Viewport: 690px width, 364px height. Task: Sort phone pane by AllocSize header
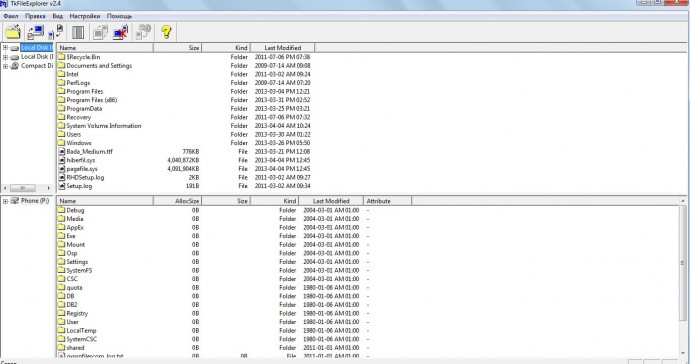(177, 201)
